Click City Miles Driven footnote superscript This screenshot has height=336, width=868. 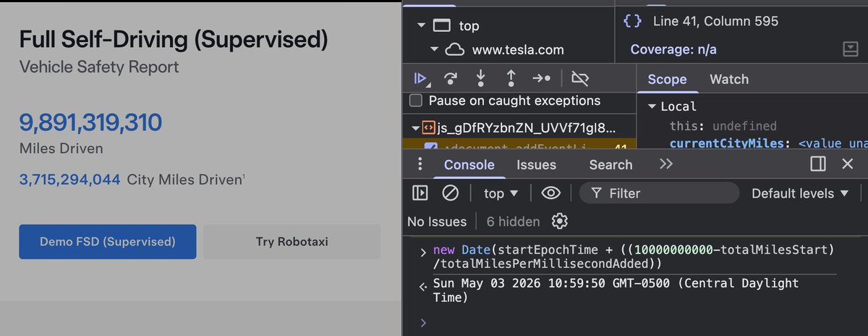pos(244,176)
